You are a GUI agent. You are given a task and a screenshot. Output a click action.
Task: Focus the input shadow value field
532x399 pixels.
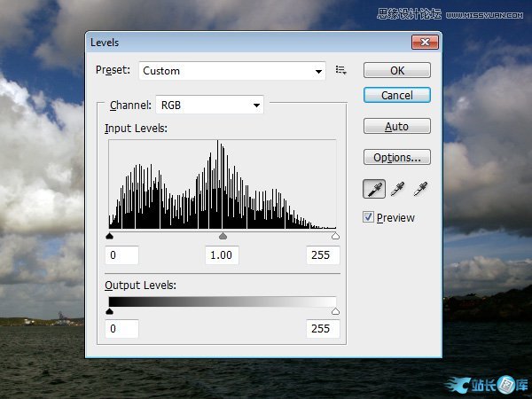122,255
